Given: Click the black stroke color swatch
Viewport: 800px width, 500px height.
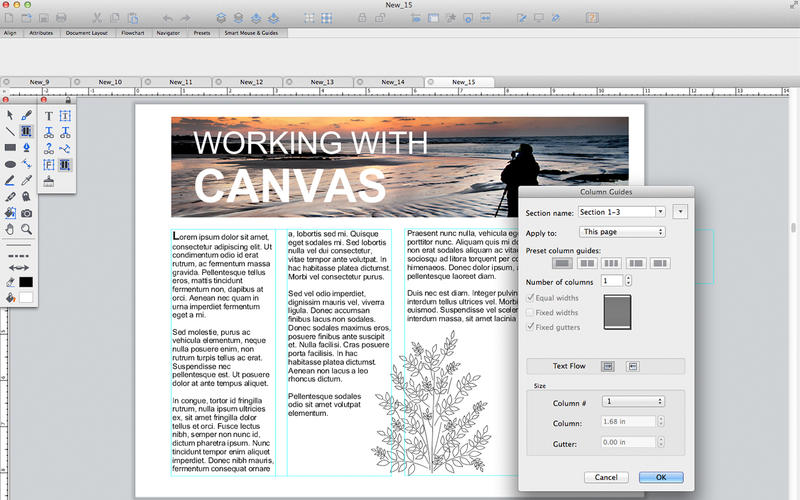Looking at the screenshot, I should 26,282.
